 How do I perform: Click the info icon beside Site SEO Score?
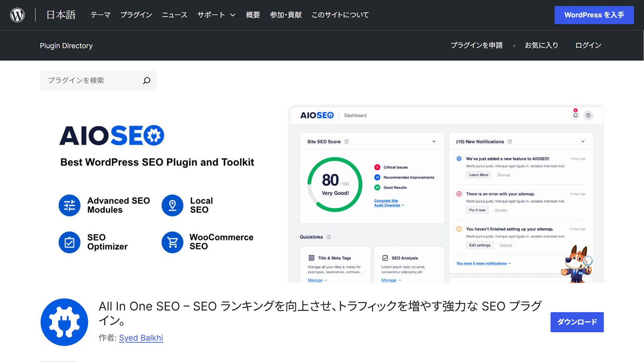click(347, 142)
